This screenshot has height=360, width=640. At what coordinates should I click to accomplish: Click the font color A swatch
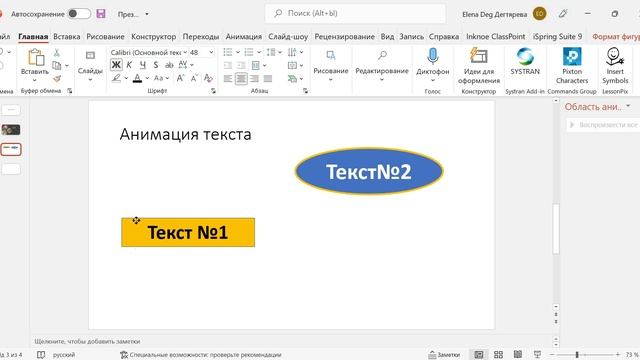(138, 78)
